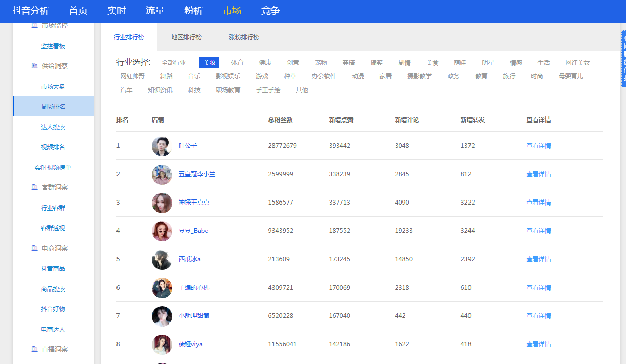Open 豆豆_Babe shop name link
This screenshot has width=626, height=364.
pos(193,231)
